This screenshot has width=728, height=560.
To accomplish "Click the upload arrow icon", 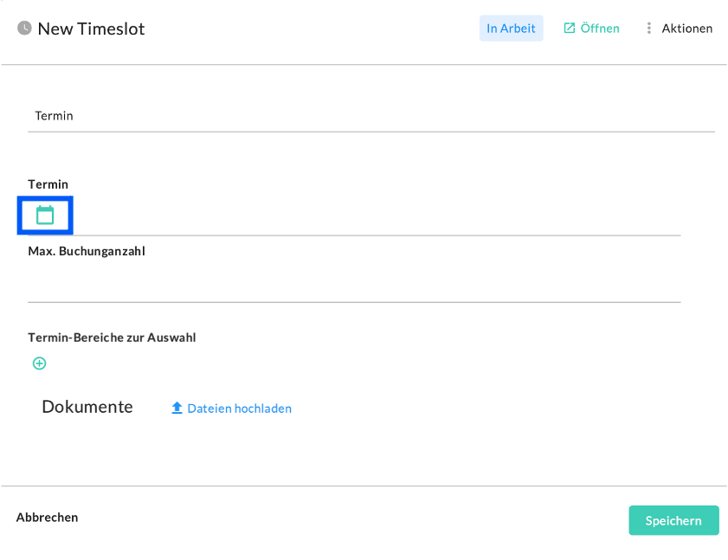I will [177, 408].
